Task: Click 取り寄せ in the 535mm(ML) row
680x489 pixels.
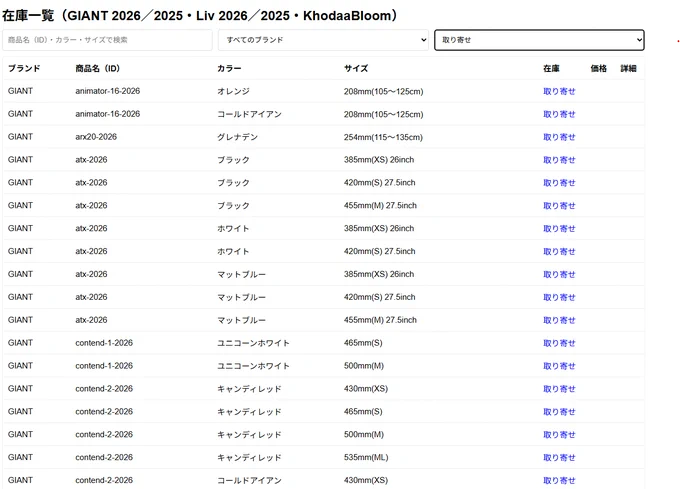Action: 559,458
